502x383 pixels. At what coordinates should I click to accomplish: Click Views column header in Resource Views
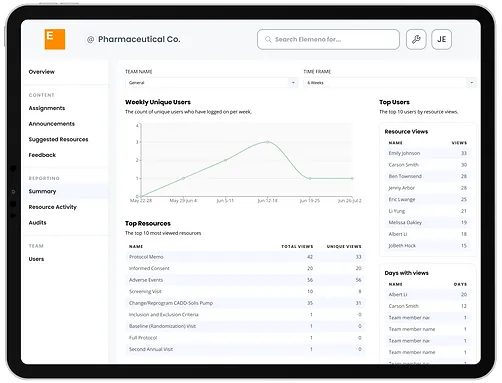(459, 143)
